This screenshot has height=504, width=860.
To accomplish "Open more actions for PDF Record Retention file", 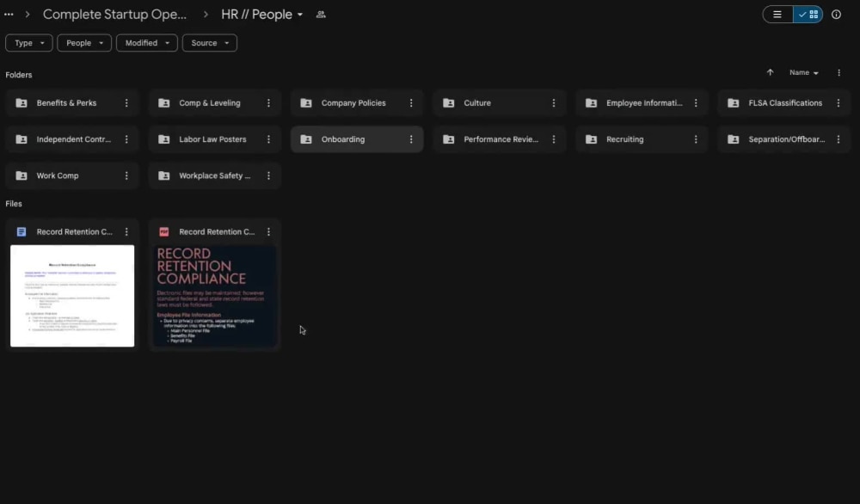I will [268, 232].
